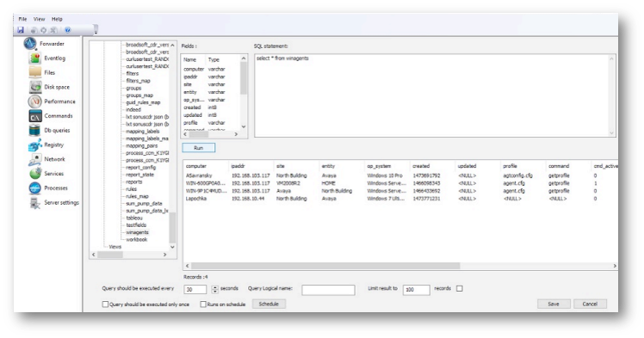The height and width of the screenshot is (338, 644).
Task: Open the Server settings icon
Action: pos(35,203)
